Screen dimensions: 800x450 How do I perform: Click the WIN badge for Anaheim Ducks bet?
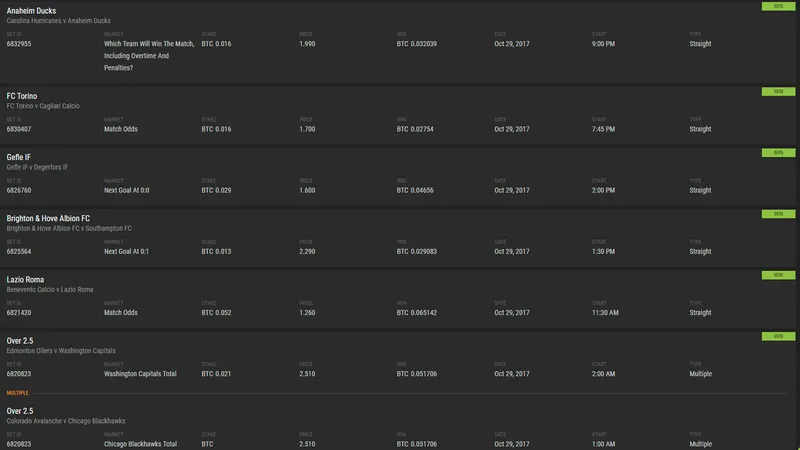point(778,6)
